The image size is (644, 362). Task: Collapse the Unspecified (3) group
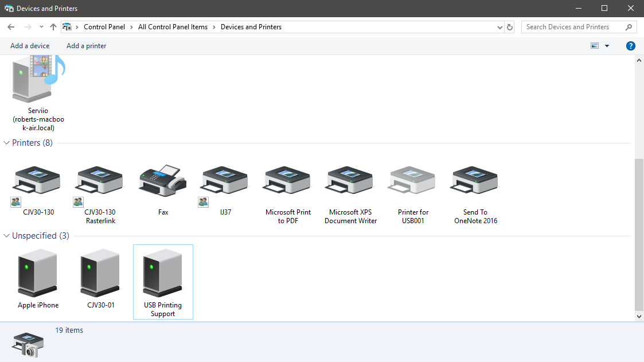6,236
